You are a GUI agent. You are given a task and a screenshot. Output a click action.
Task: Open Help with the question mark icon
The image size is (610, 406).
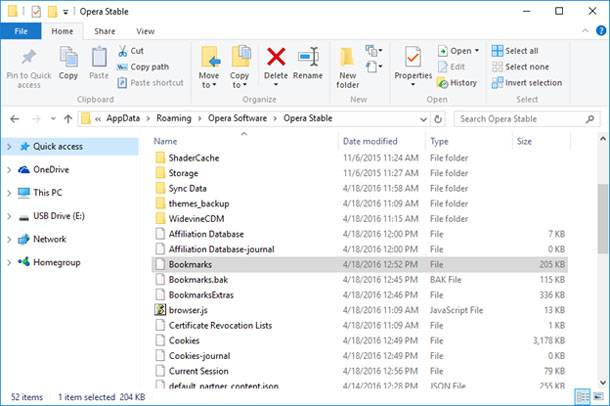(x=601, y=31)
